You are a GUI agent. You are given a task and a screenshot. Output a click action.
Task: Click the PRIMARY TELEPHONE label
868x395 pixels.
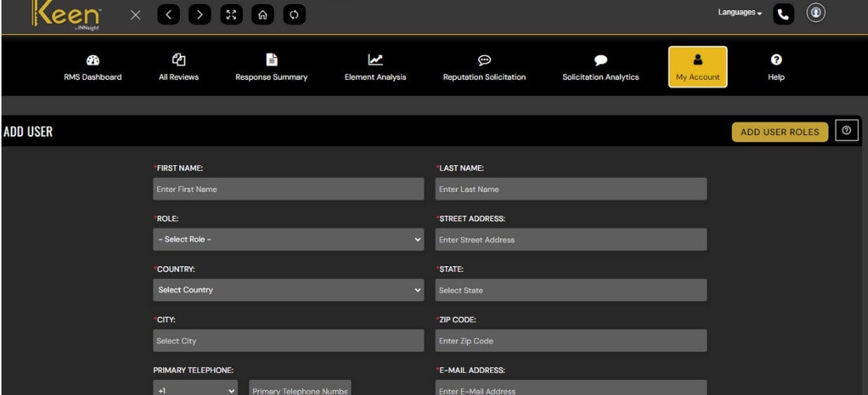[x=193, y=370]
